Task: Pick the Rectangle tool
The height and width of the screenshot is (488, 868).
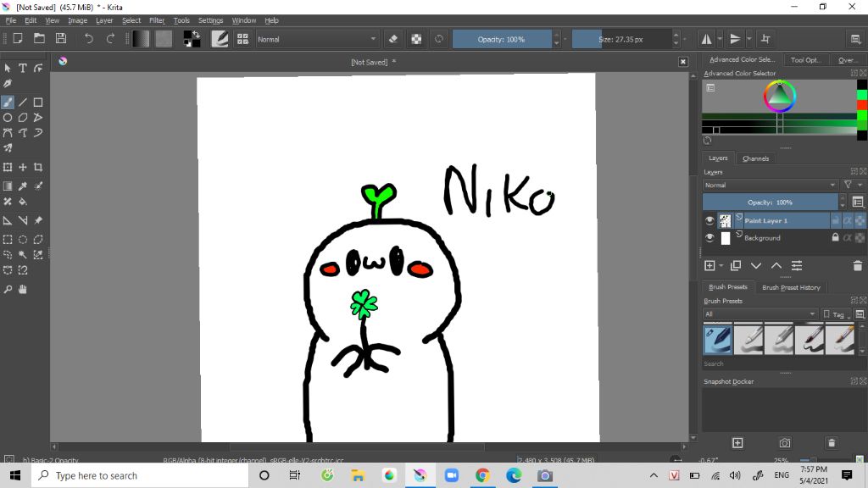Action: pyautogui.click(x=37, y=103)
